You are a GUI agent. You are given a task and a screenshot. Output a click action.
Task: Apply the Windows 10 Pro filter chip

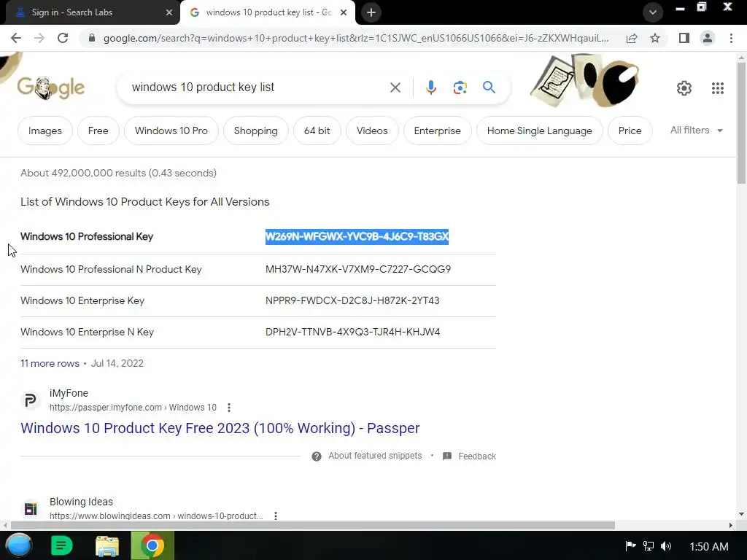tap(171, 131)
